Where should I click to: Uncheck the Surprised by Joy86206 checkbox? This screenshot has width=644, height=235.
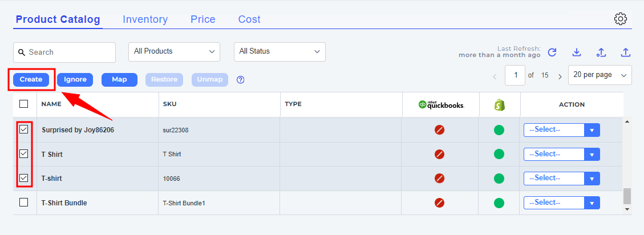23,129
